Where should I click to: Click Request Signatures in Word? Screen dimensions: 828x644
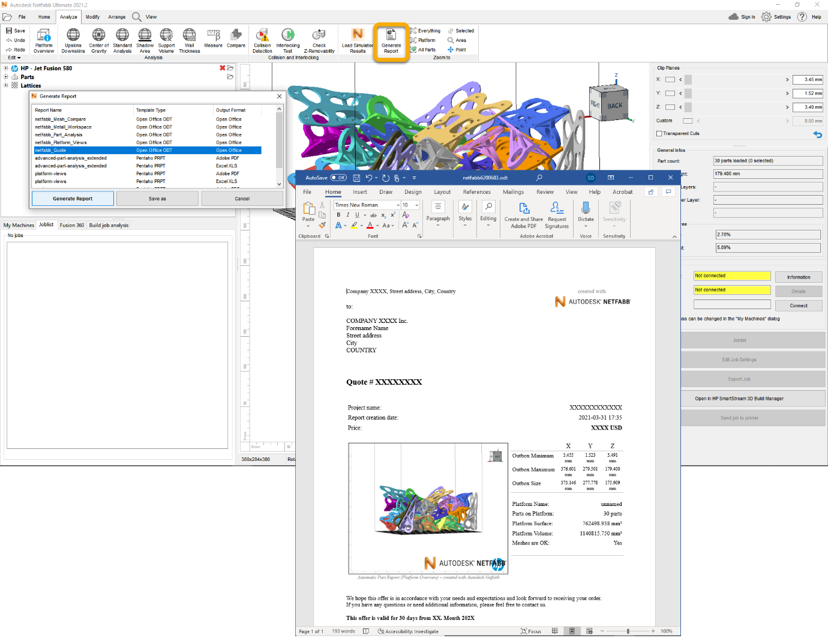coord(557,215)
